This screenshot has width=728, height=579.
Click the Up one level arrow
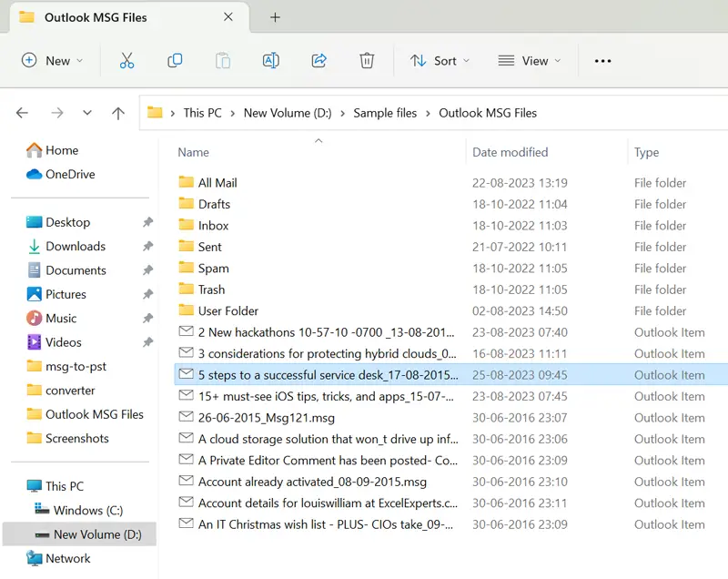(118, 112)
